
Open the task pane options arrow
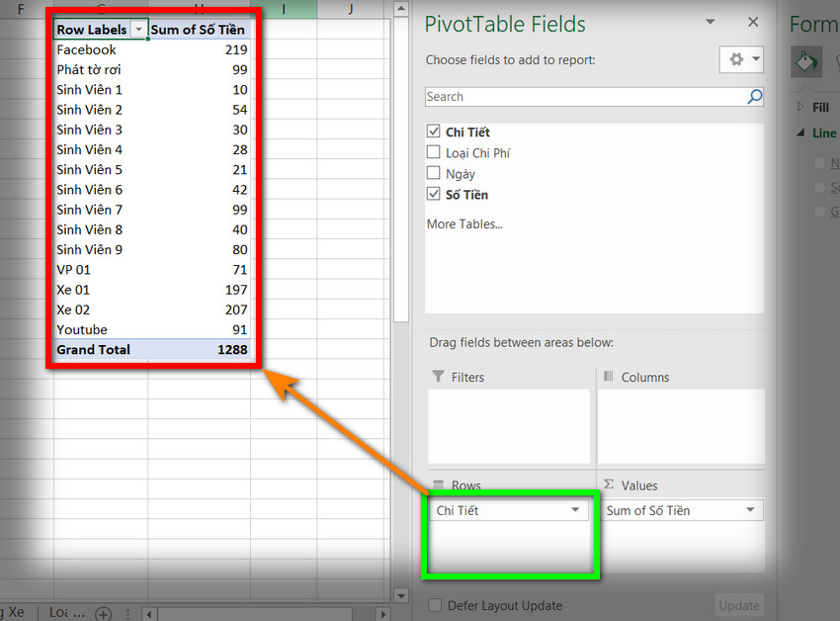point(711,22)
